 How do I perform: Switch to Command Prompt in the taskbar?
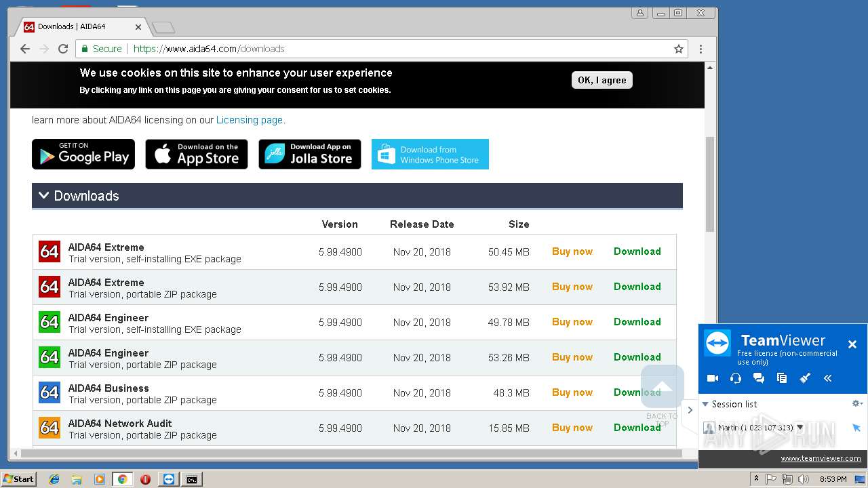pyautogui.click(x=192, y=479)
